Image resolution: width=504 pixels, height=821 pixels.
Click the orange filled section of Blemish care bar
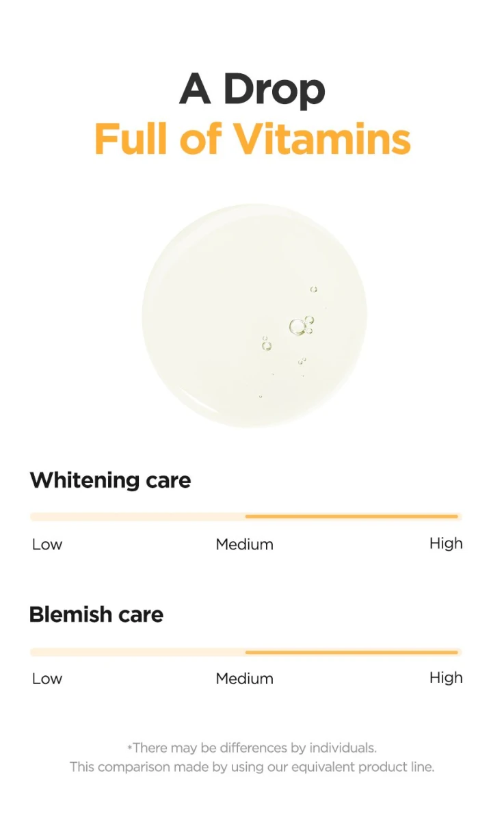pyautogui.click(x=352, y=652)
